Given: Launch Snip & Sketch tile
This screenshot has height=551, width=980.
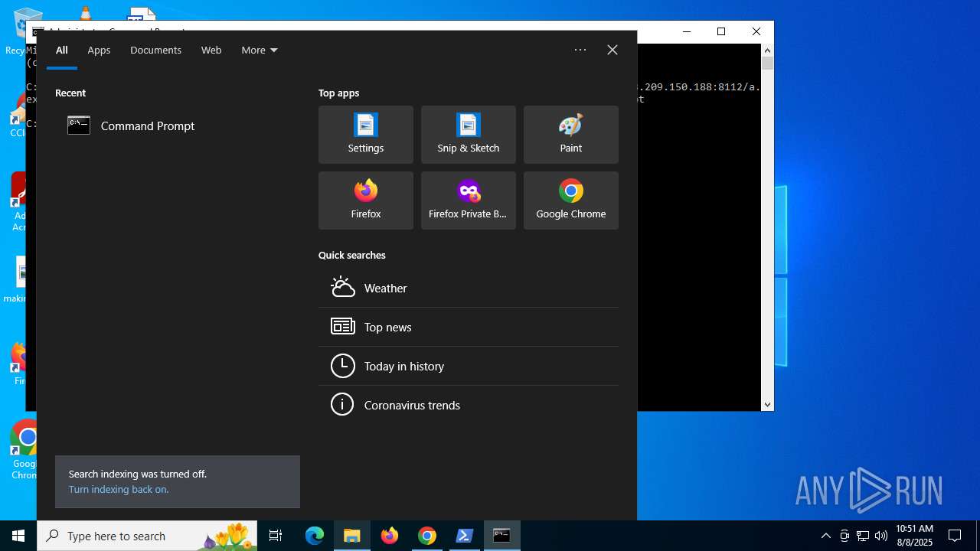Looking at the screenshot, I should coord(469,135).
